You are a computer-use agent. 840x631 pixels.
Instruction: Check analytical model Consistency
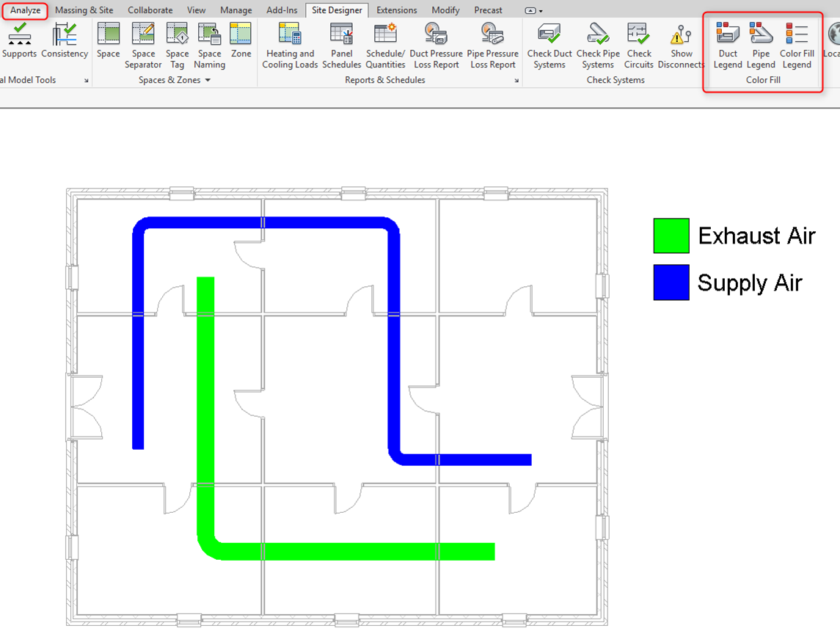coord(65,44)
